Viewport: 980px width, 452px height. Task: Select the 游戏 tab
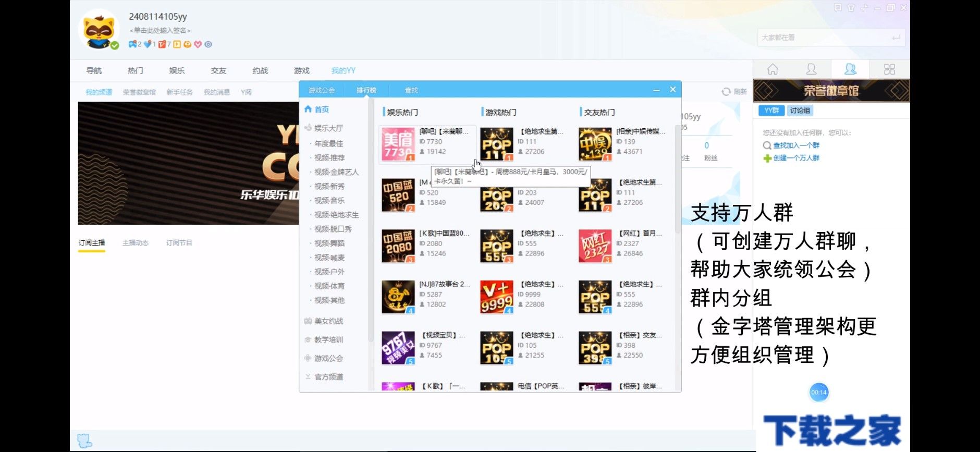[x=302, y=70]
